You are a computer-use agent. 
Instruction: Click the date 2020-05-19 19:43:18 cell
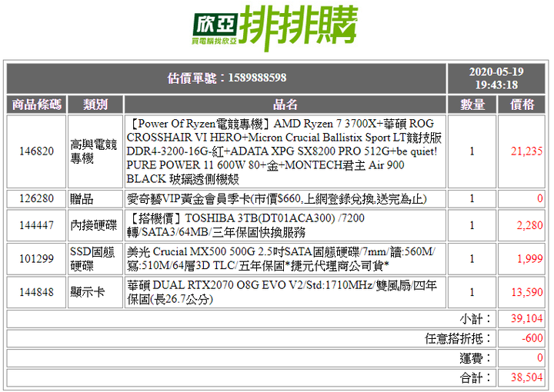pyautogui.click(x=496, y=78)
